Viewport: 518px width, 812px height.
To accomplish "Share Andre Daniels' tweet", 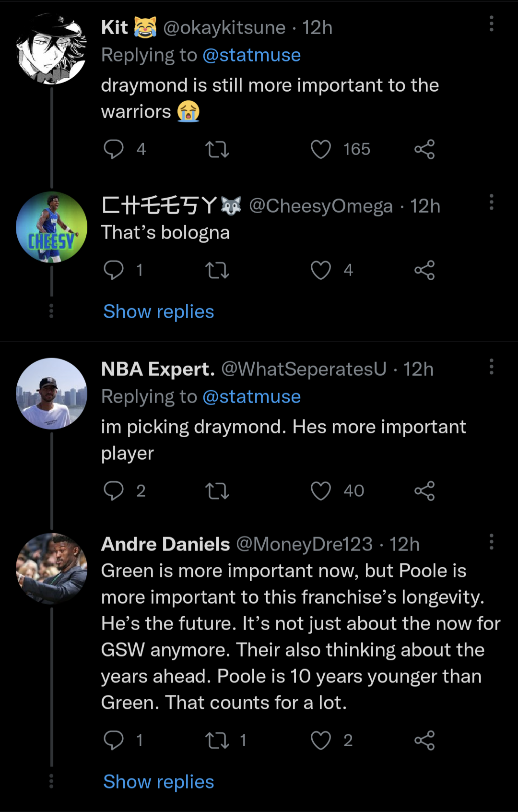I will (x=424, y=740).
